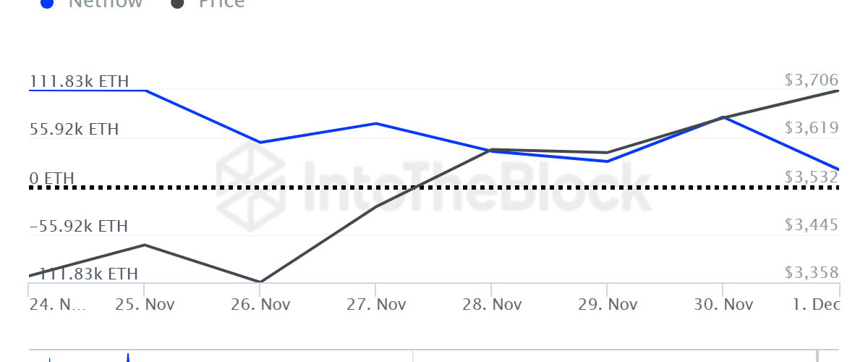The image size is (868, 362).
Task: Click the Price line peak at 1. Dec
Action: point(838,91)
